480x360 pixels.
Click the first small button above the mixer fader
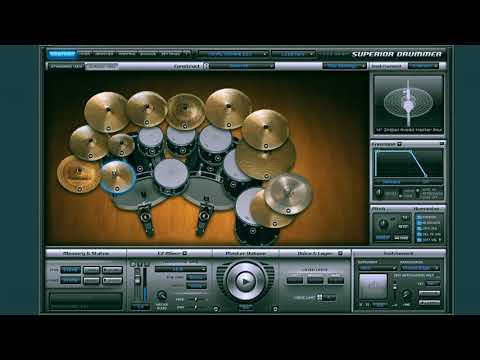[x=133, y=264]
